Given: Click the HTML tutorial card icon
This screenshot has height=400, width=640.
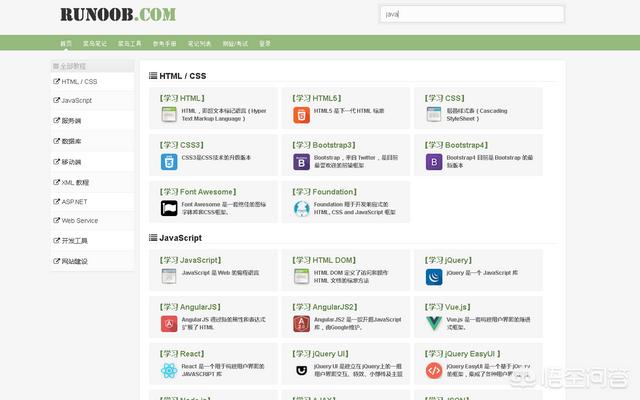Looking at the screenshot, I should 169,115.
